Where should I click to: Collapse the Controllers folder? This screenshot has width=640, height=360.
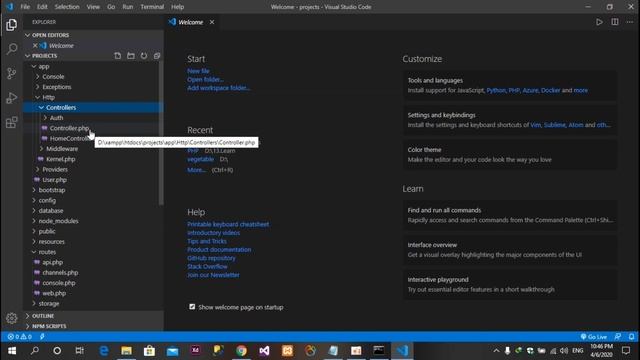pos(41,107)
